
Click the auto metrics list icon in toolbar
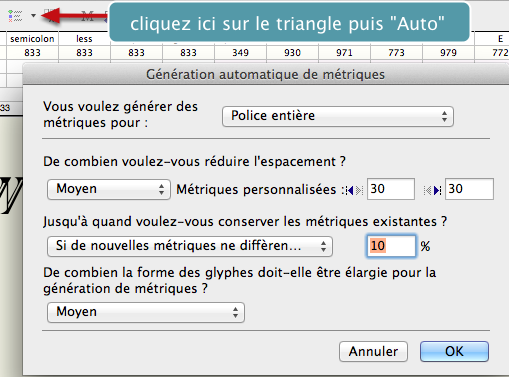tap(15, 16)
